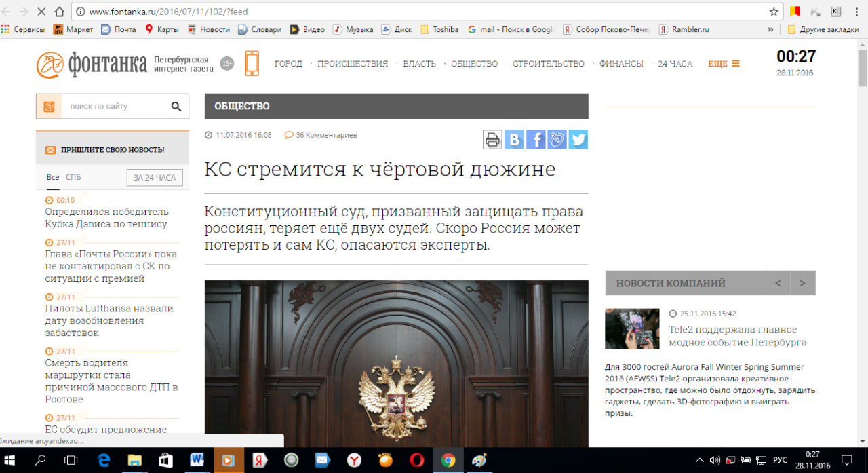Click in the site search field

[114, 106]
